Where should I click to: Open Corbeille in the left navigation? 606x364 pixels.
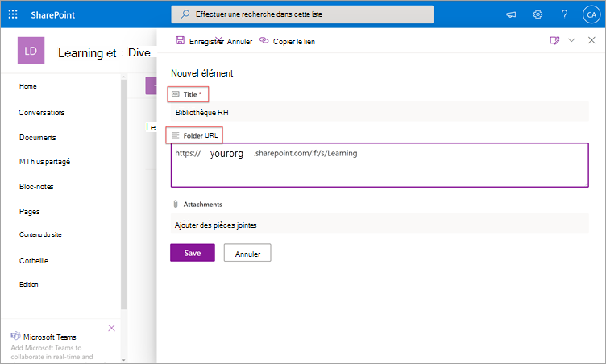click(34, 260)
